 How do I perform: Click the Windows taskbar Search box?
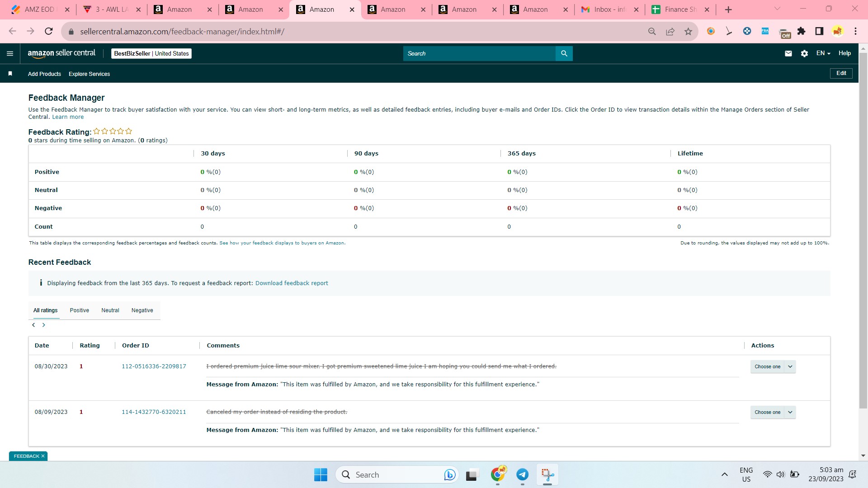pos(397,474)
